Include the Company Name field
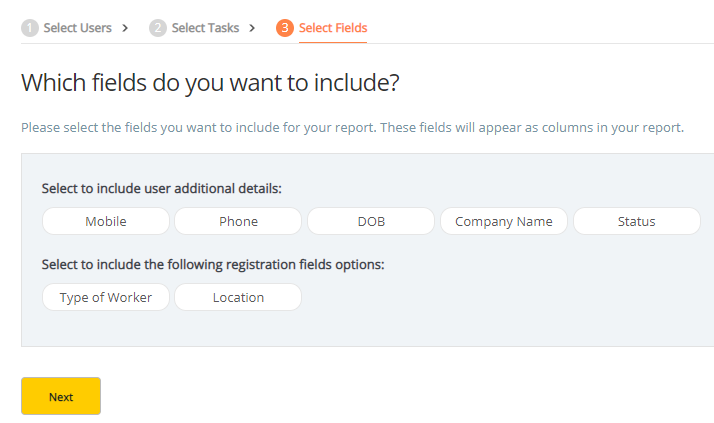The width and height of the screenshot is (714, 423). 503,221
